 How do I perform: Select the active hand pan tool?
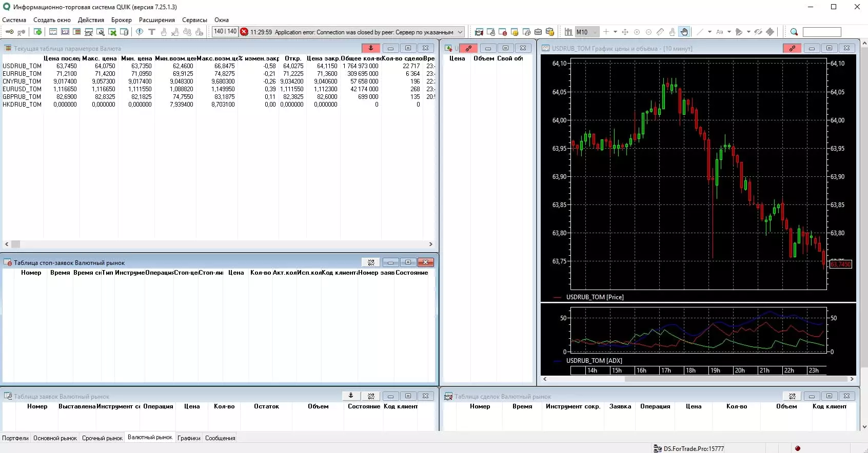tap(684, 32)
